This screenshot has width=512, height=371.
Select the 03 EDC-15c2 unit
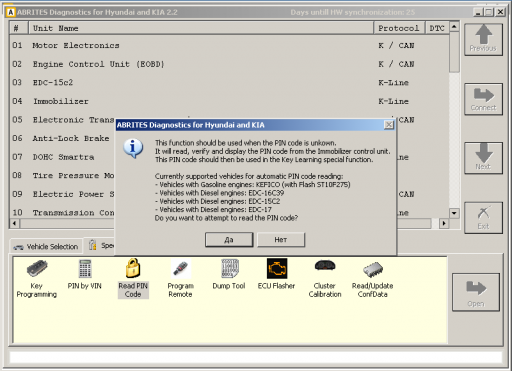[229, 83]
